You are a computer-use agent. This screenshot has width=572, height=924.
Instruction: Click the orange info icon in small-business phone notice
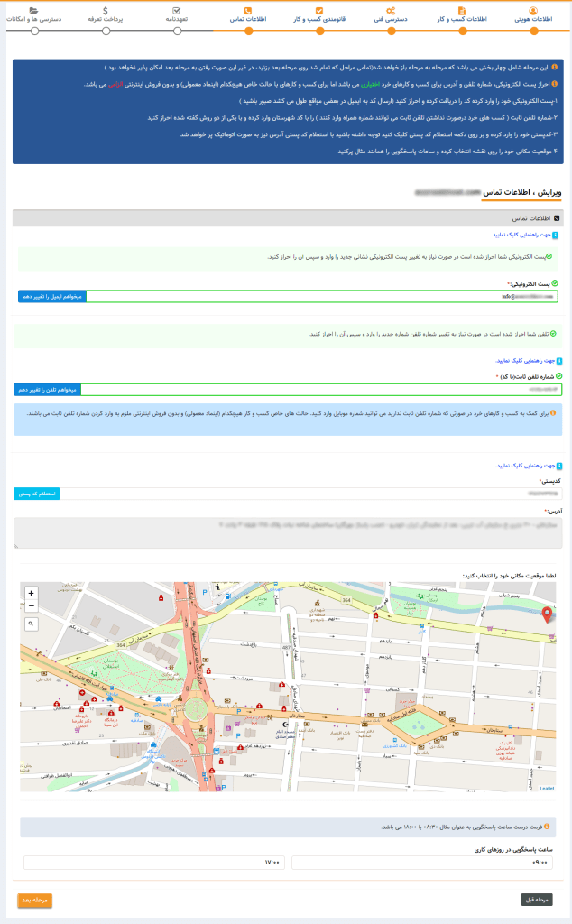(x=553, y=413)
